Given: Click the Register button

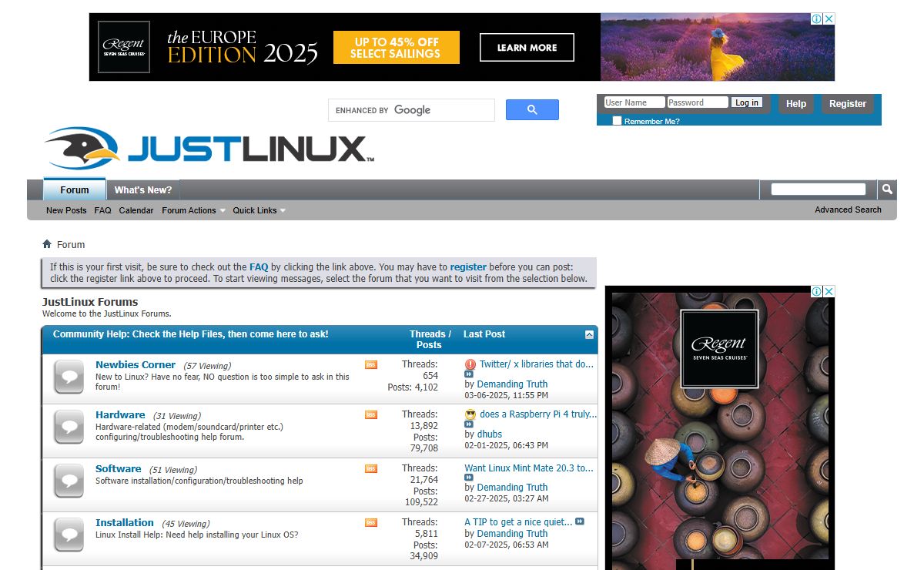Looking at the screenshot, I should coord(848,104).
